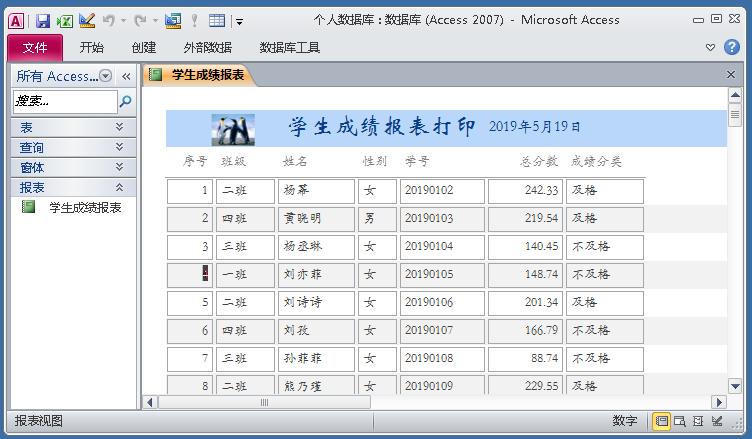Screen dimensions: 752x439
Task: Click the 成绩分类 column header
Action: point(596,162)
